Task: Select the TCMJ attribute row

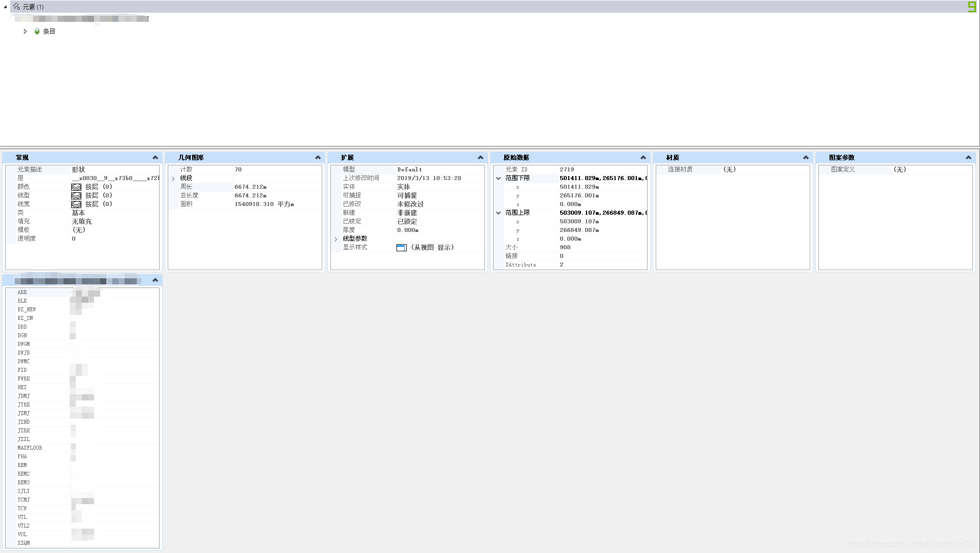Action: 83,500
